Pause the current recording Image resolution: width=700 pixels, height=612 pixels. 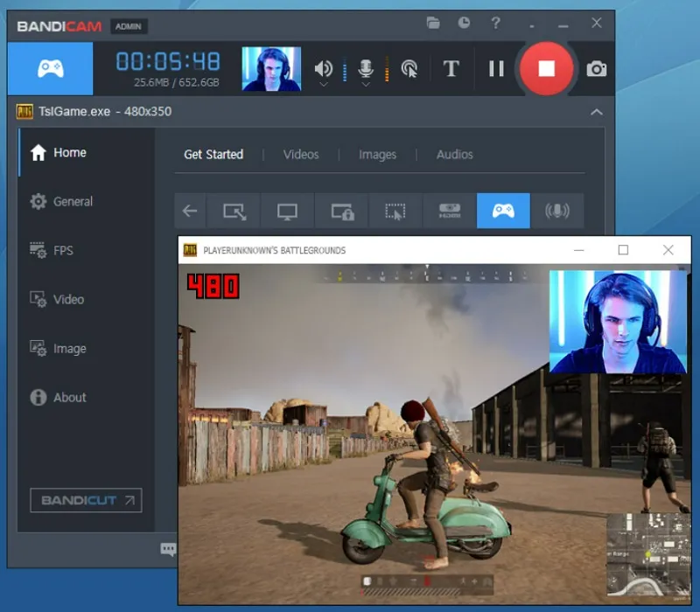(496, 68)
